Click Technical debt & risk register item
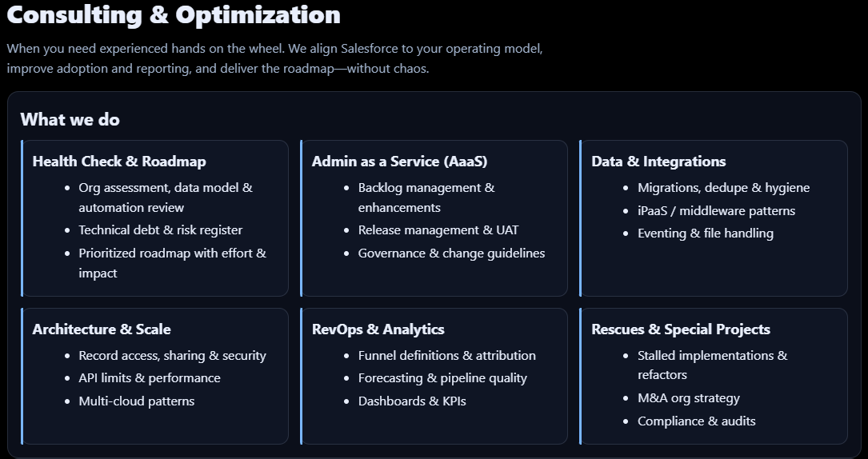The width and height of the screenshot is (868, 459). click(160, 230)
